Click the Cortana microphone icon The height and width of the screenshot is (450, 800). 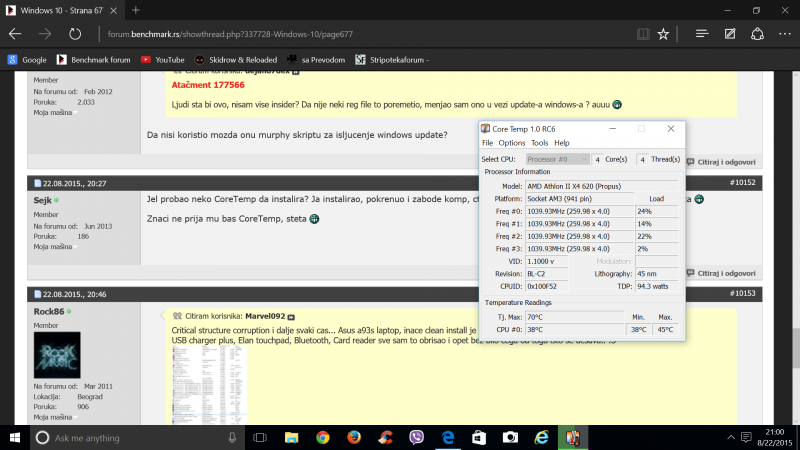click(x=232, y=438)
